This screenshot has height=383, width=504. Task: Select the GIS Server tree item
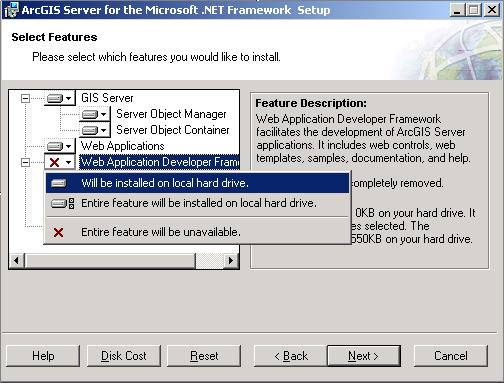(107, 98)
